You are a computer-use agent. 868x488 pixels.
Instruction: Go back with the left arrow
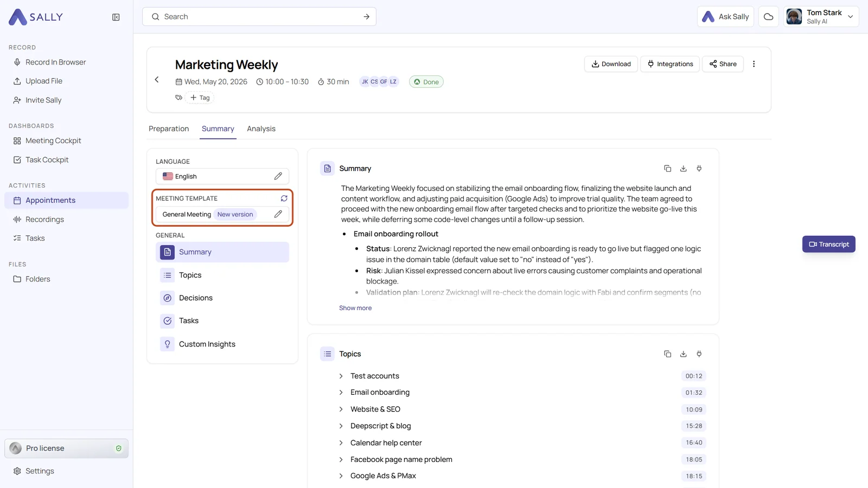click(x=157, y=80)
